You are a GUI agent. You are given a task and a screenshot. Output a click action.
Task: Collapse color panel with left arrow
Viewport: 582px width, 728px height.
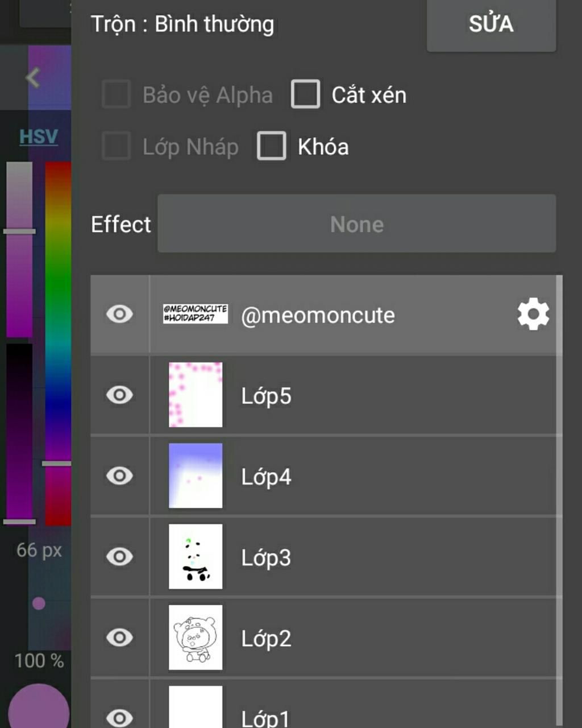click(x=33, y=78)
